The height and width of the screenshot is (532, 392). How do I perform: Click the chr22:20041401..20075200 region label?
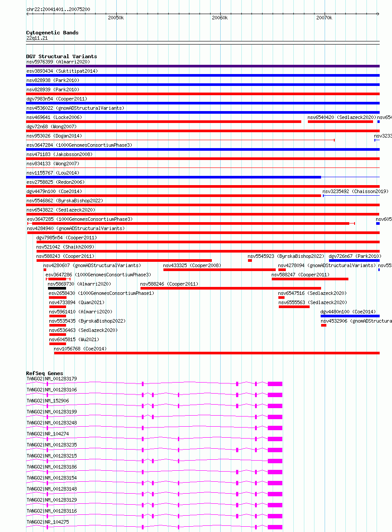click(58, 9)
